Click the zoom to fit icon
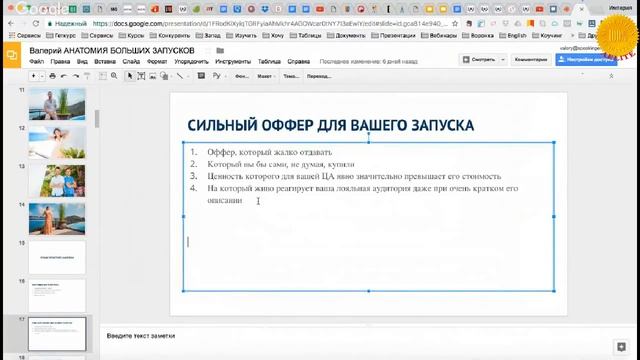This screenshot has width=640, height=360. pos(102,76)
